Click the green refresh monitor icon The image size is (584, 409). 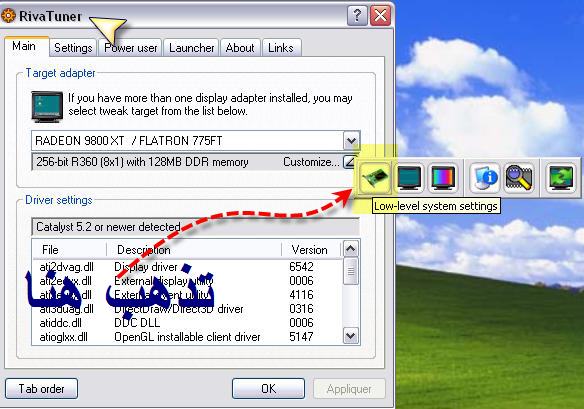(x=561, y=178)
